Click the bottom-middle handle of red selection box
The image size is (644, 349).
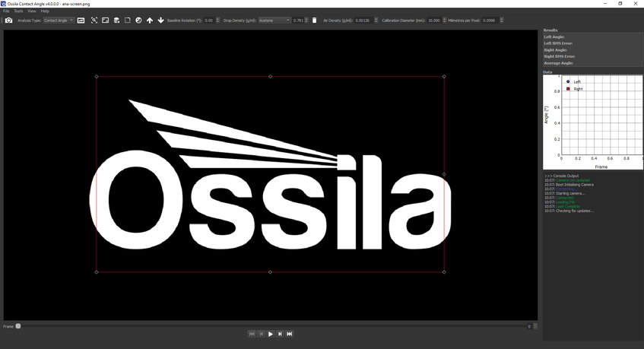[270, 271]
